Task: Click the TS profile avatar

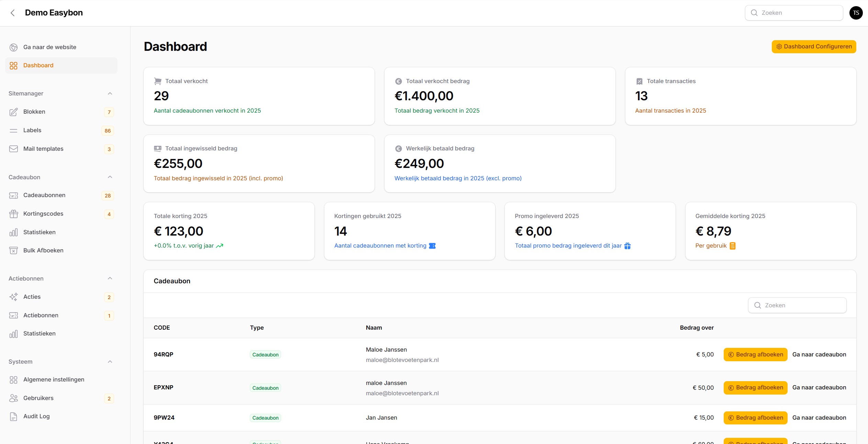Action: click(856, 13)
